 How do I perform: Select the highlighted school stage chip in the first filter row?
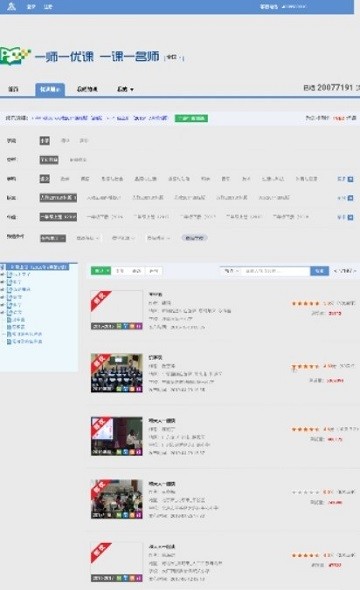click(45, 141)
